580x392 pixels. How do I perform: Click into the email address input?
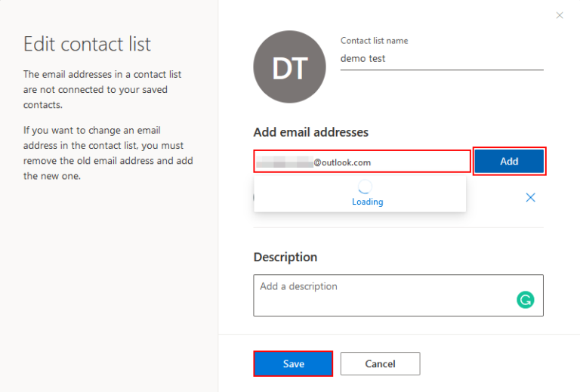tap(362, 162)
